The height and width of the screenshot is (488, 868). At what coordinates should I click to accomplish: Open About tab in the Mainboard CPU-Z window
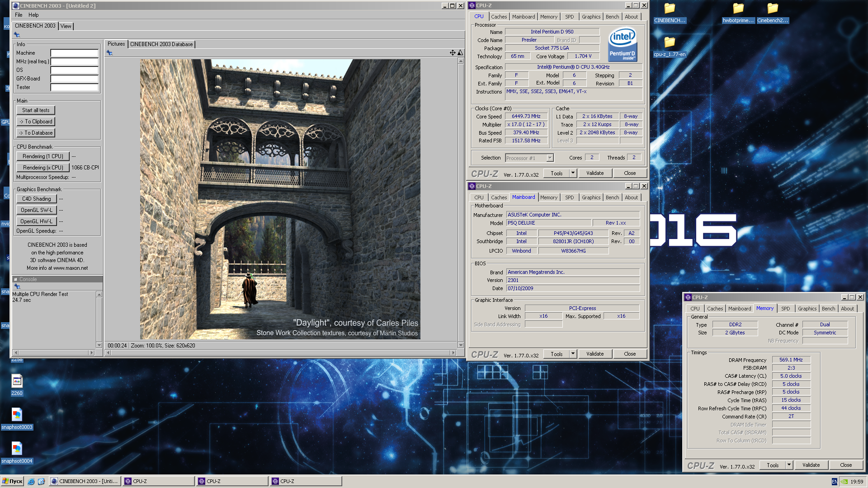pyautogui.click(x=632, y=197)
